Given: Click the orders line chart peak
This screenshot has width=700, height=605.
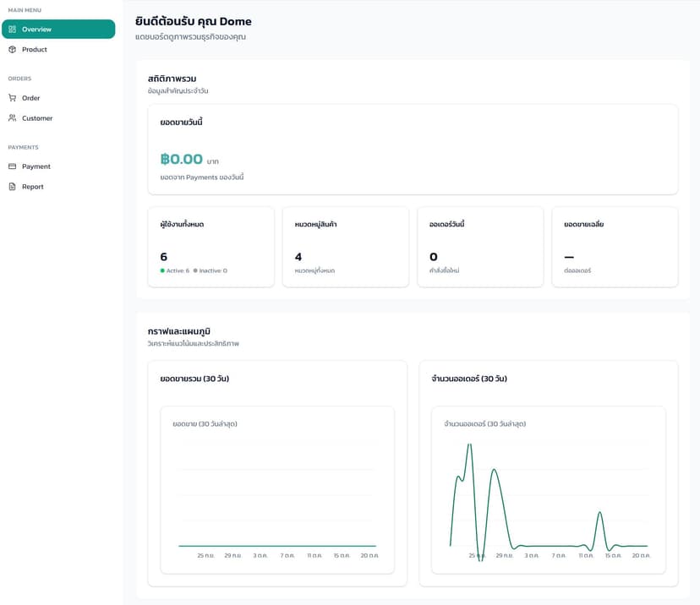Looking at the screenshot, I should pos(469,445).
